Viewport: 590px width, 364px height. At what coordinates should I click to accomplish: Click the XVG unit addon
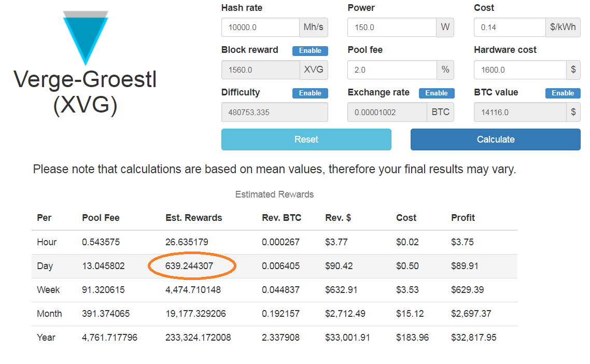pos(314,70)
